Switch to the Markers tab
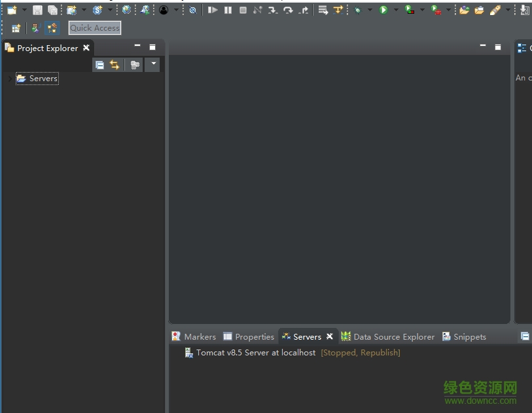This screenshot has height=413, width=532. [x=194, y=336]
